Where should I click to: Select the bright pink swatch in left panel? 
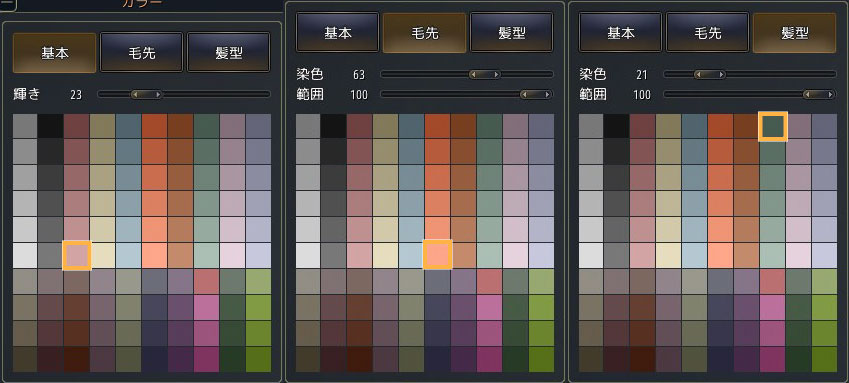tap(206, 307)
